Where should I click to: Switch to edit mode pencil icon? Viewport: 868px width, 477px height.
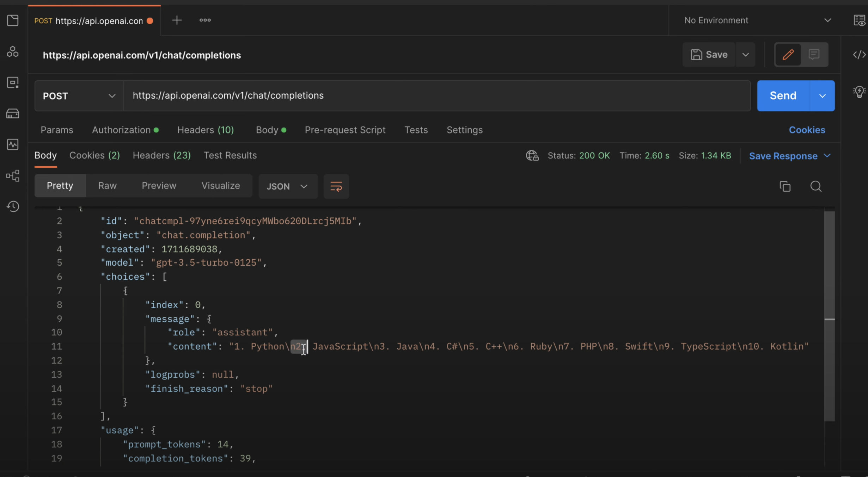(x=788, y=55)
